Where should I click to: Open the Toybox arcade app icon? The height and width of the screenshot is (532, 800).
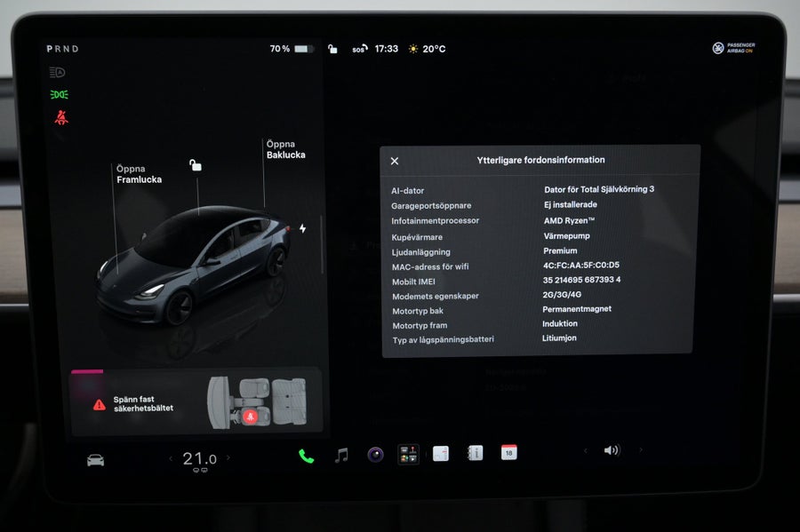click(408, 454)
